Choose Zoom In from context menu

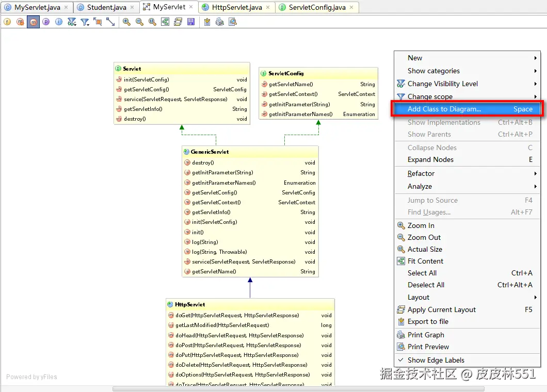pyautogui.click(x=468, y=225)
